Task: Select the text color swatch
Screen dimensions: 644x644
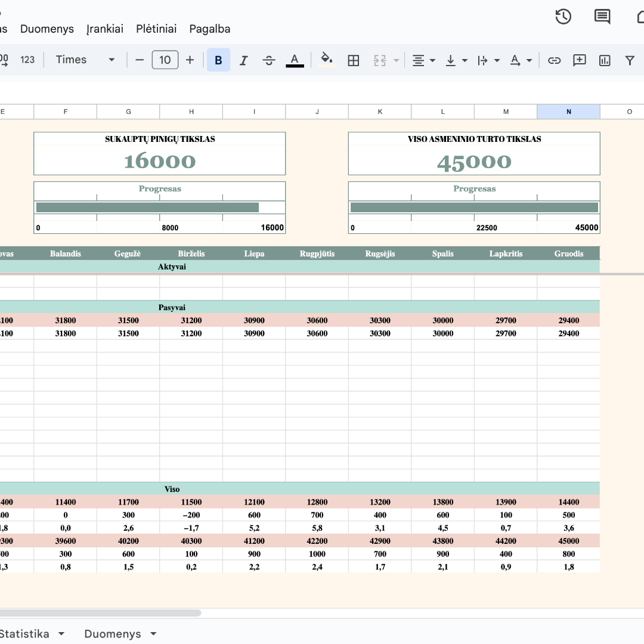Action: pyautogui.click(x=295, y=60)
